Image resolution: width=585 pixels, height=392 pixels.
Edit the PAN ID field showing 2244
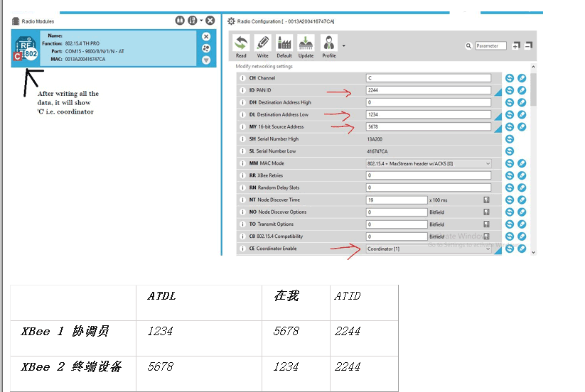click(429, 90)
